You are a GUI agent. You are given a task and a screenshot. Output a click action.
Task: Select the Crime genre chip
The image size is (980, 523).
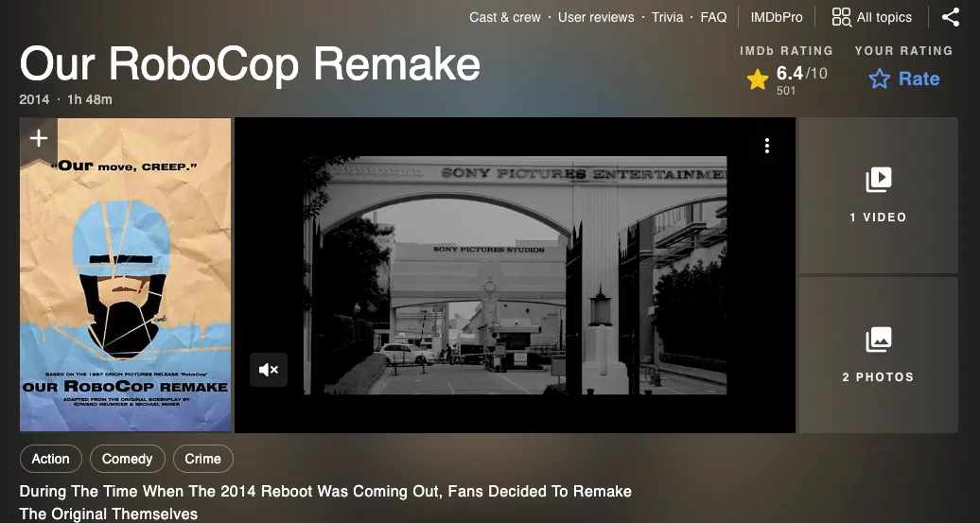point(203,459)
